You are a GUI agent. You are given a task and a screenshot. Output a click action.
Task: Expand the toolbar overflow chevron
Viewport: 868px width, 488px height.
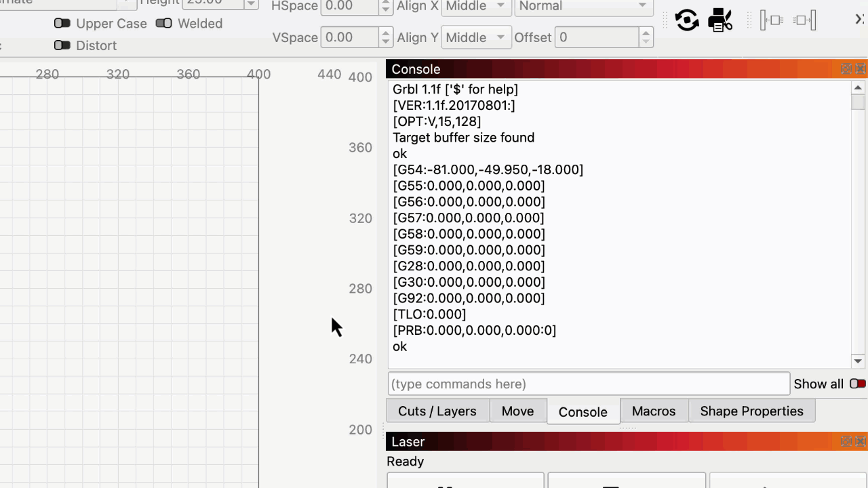[859, 20]
